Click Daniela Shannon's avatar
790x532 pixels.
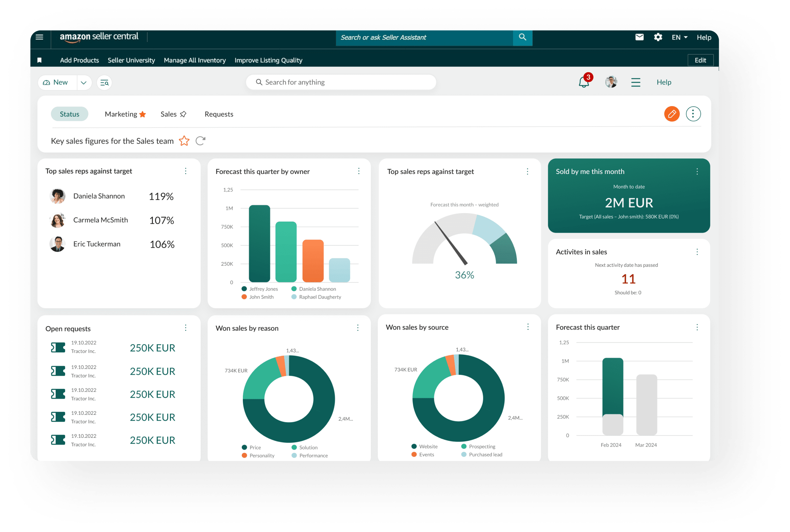coord(57,196)
